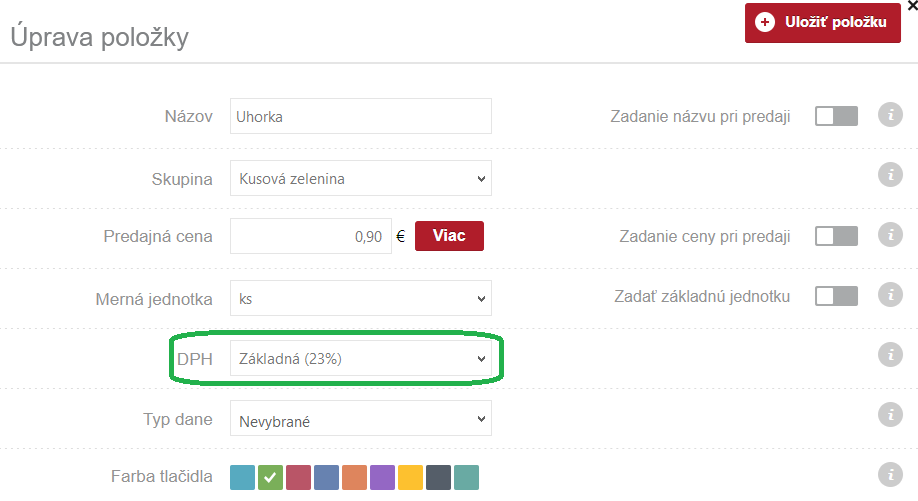Click the info icon in the Farba tlačidla row
The height and width of the screenshot is (501, 918).
click(x=889, y=474)
